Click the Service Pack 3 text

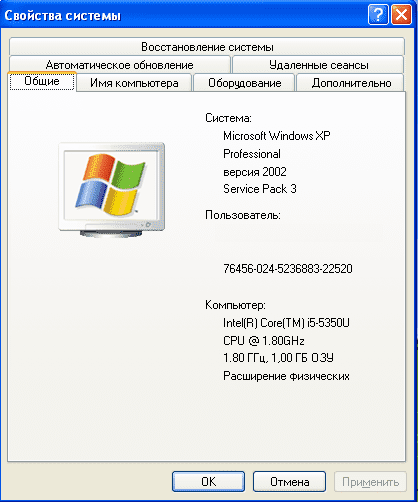(x=260, y=189)
